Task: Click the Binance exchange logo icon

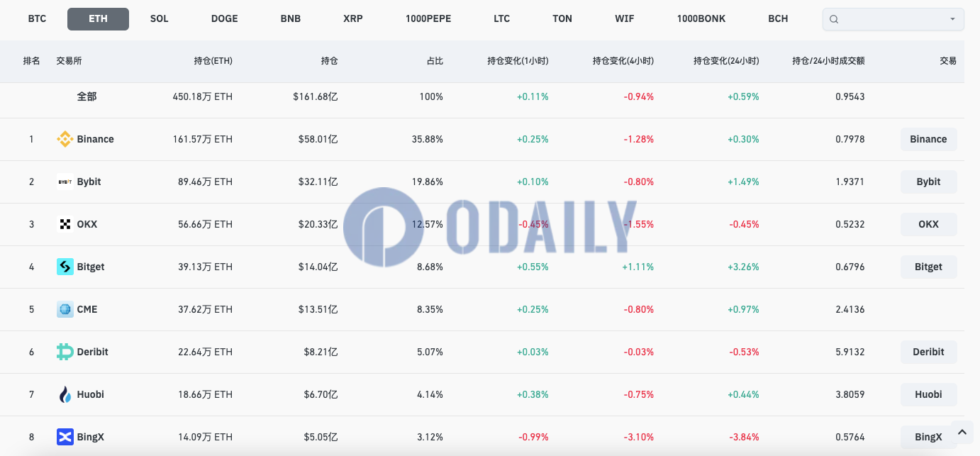Action: coord(65,139)
